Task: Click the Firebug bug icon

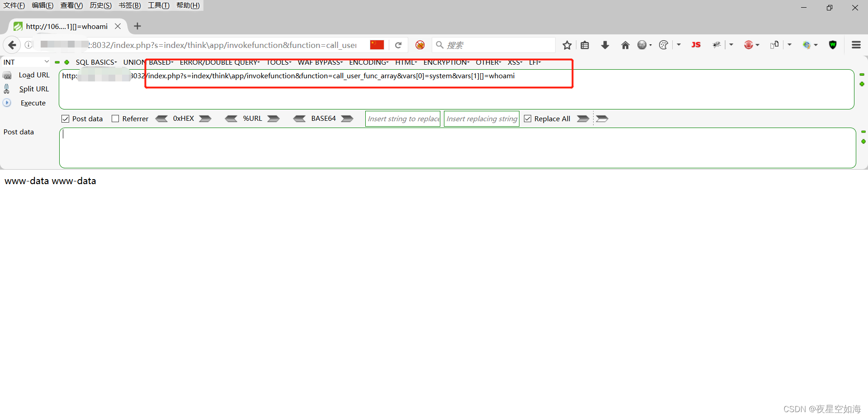Action: 717,45
